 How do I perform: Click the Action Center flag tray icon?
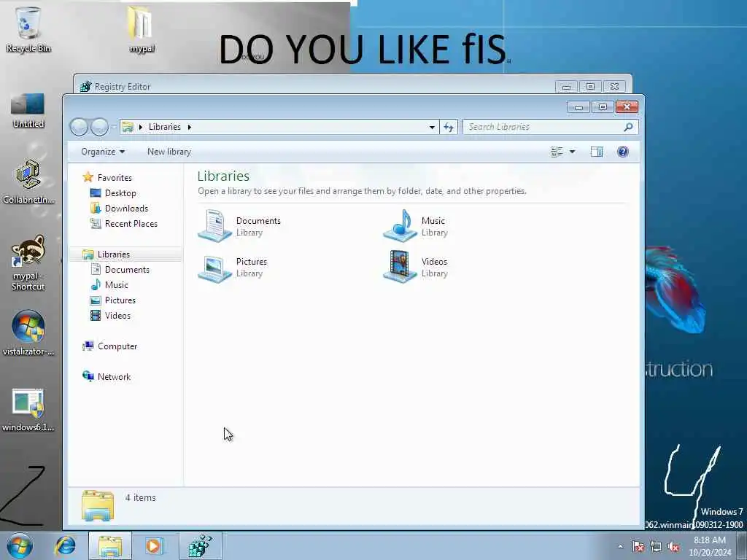(x=638, y=547)
